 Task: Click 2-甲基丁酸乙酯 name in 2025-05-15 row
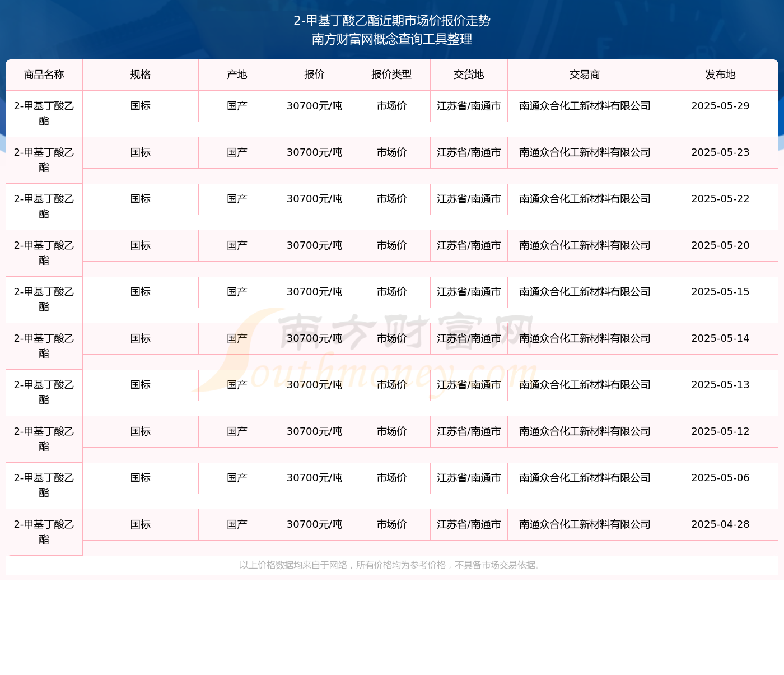44,299
